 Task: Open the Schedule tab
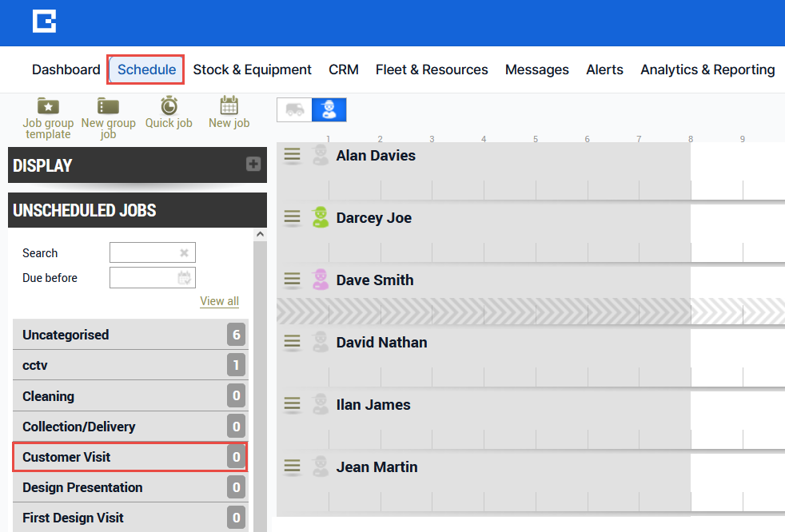146,69
